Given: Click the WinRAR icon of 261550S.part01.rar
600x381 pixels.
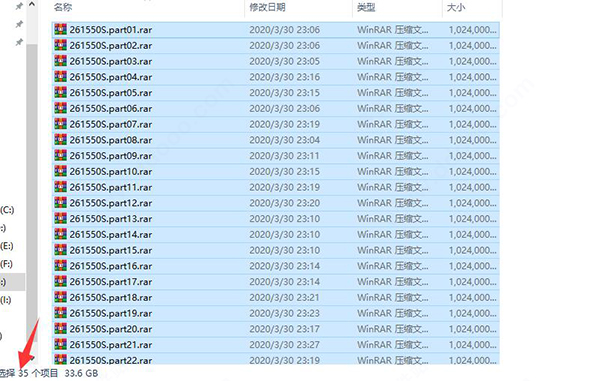Looking at the screenshot, I should pyautogui.click(x=60, y=29).
